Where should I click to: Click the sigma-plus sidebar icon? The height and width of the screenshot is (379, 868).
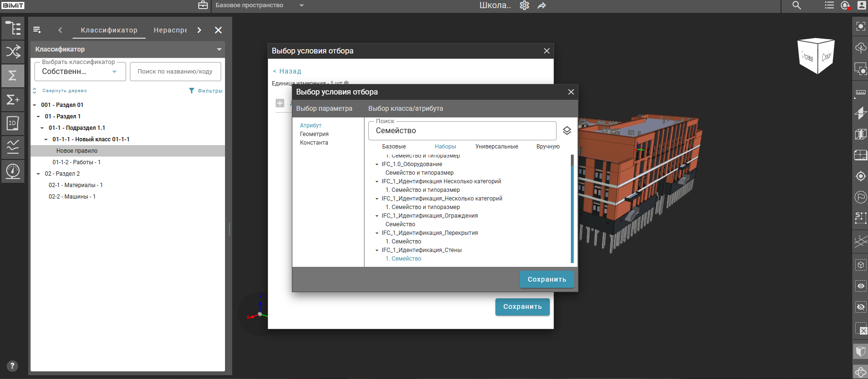(x=13, y=99)
